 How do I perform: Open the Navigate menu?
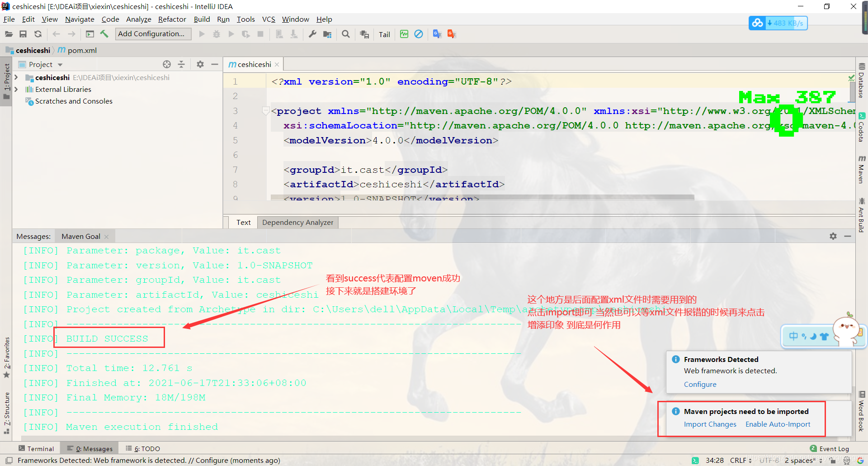80,19
